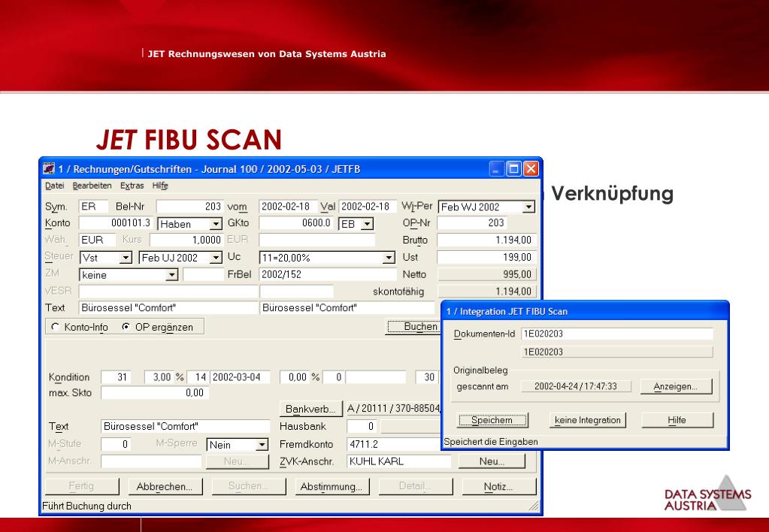
Task: Expand the Feb UJ 2002 dropdown
Action: pos(215,258)
